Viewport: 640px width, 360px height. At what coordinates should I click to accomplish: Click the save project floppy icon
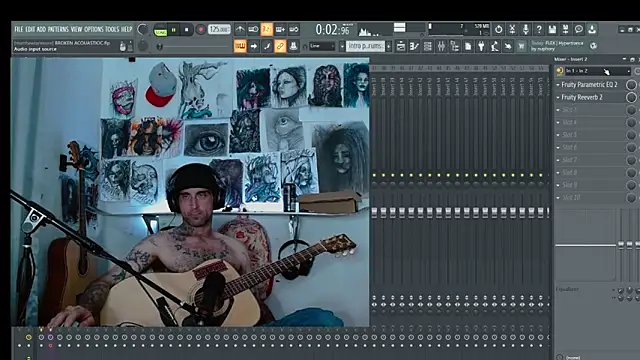(x=552, y=29)
